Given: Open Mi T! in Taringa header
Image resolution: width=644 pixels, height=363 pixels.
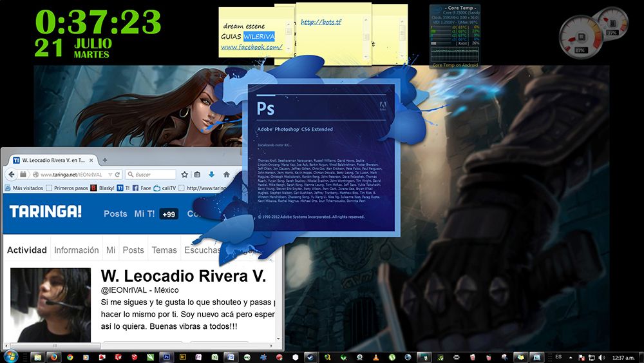Looking at the screenshot, I should (x=144, y=214).
